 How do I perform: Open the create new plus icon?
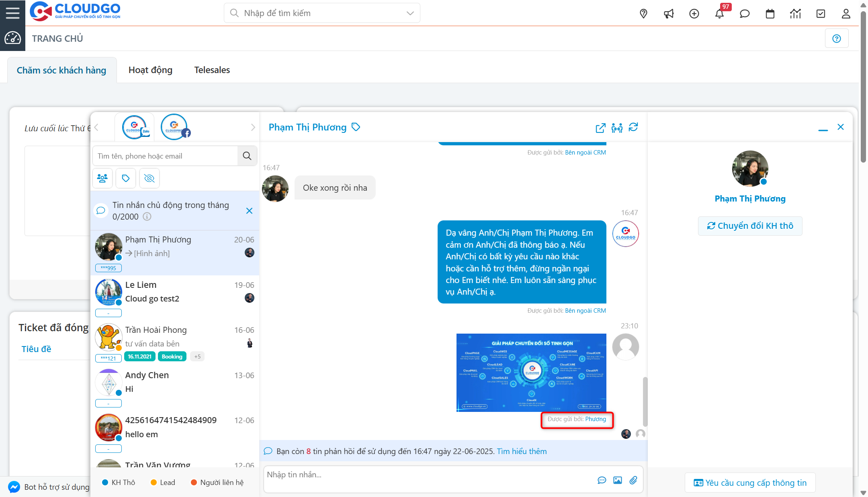[694, 13]
